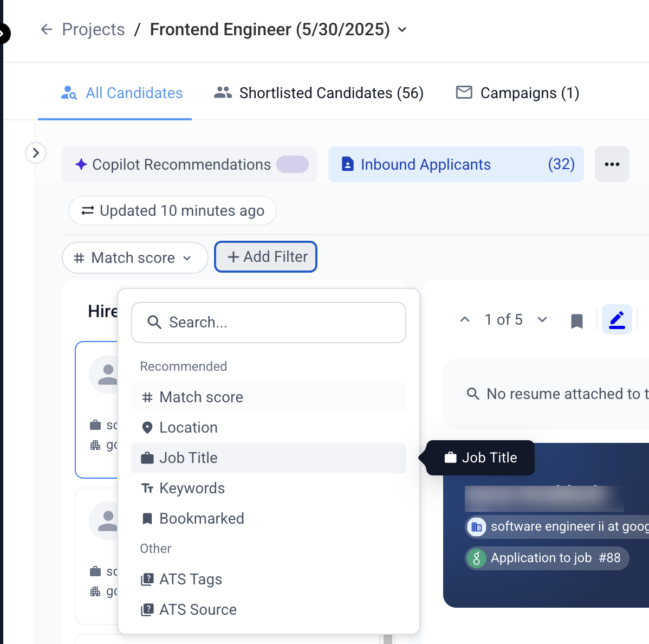Click the 'No resume attached' message
649x644 pixels.
tap(567, 394)
